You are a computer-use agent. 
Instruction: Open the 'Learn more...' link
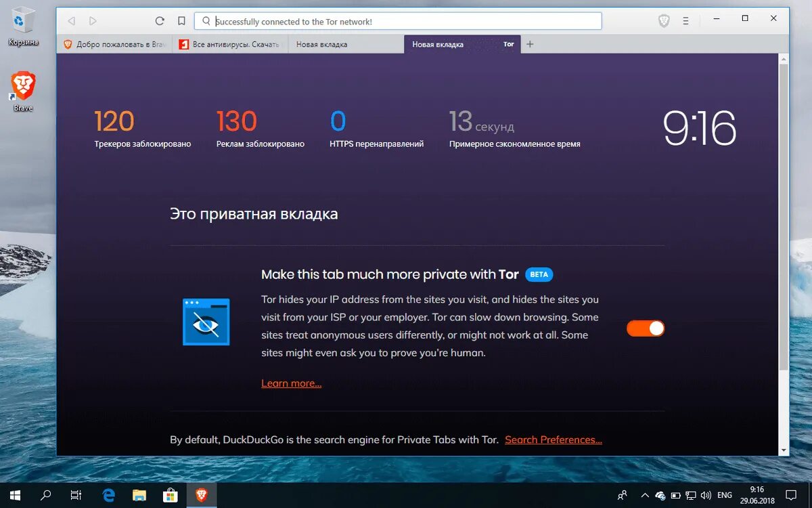click(291, 383)
